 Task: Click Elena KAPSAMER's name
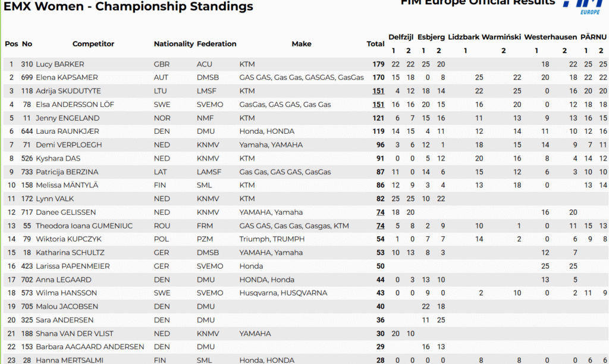click(67, 78)
